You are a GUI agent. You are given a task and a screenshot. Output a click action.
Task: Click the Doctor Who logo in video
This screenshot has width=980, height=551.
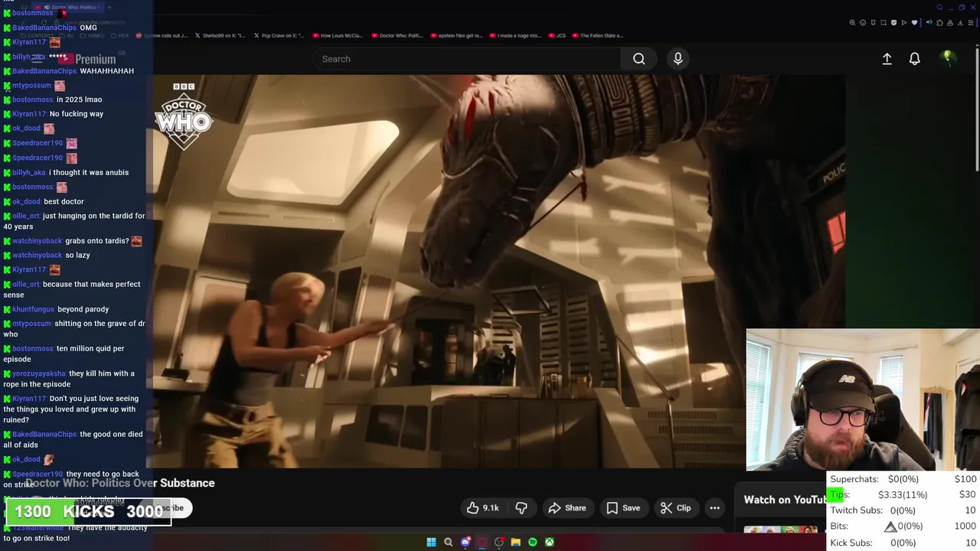coord(184,116)
